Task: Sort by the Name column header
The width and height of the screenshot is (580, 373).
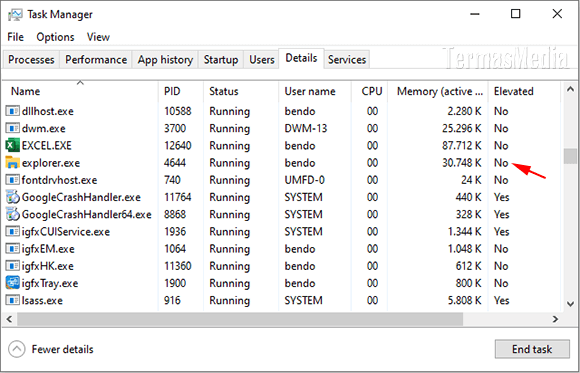Action: 80,91
